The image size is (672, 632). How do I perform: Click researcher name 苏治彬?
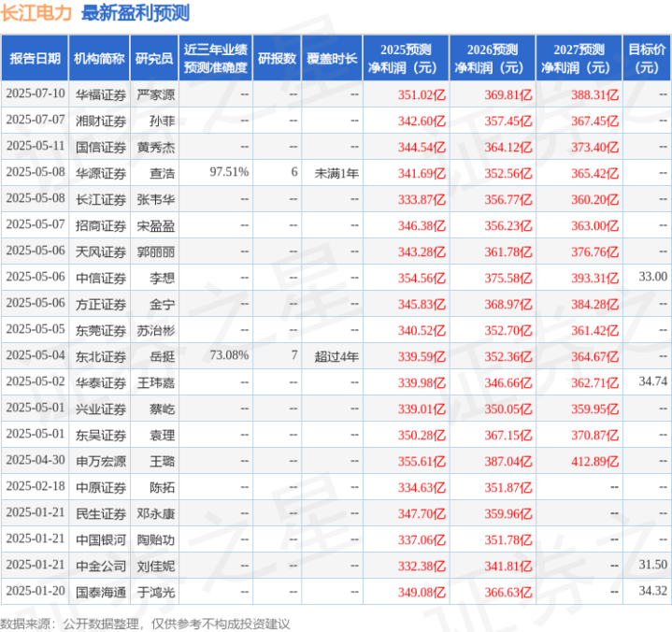[156, 331]
